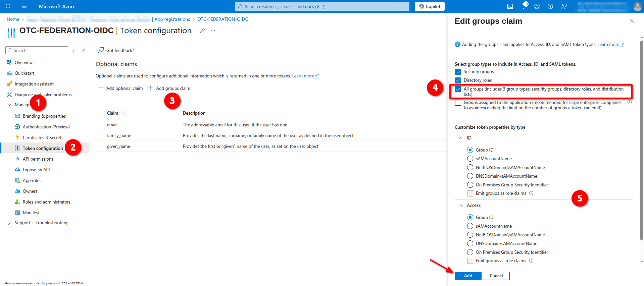Open the notifications bell icon
Screen dimensions: 644x286
click(524, 6)
